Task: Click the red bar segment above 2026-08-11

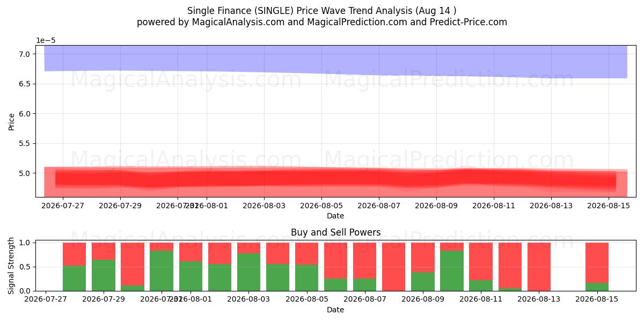Action: pyautogui.click(x=481, y=261)
